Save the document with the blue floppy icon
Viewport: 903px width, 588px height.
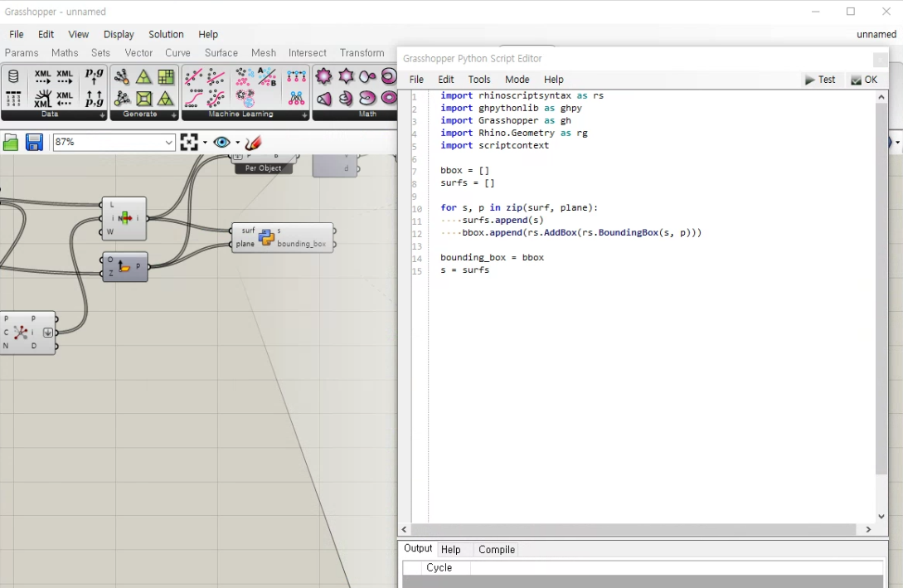(34, 143)
